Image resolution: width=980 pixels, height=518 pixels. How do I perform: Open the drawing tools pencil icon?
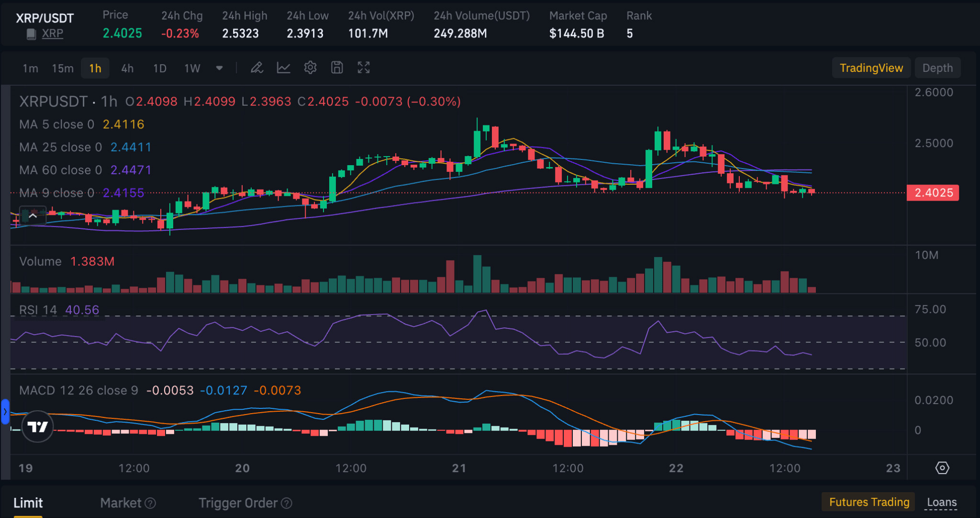(x=257, y=68)
